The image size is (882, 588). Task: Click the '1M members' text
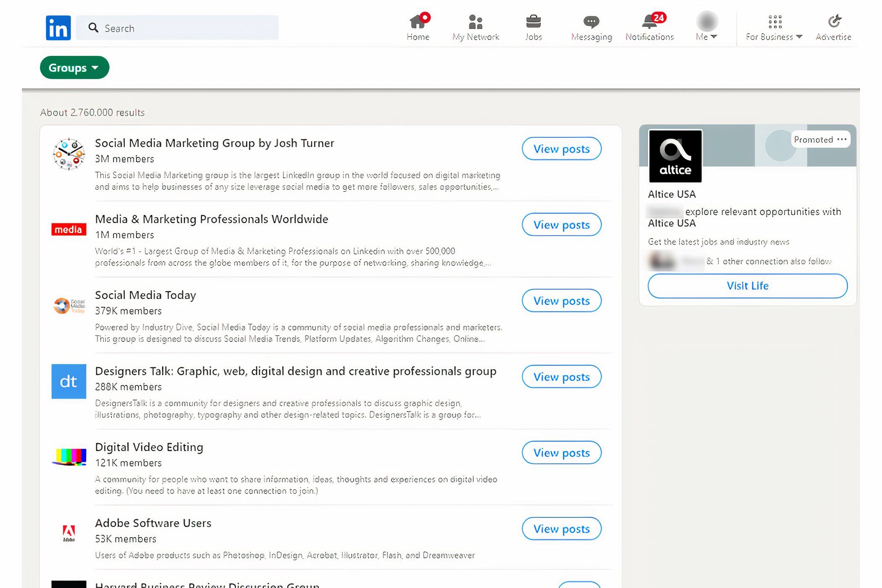click(x=124, y=235)
